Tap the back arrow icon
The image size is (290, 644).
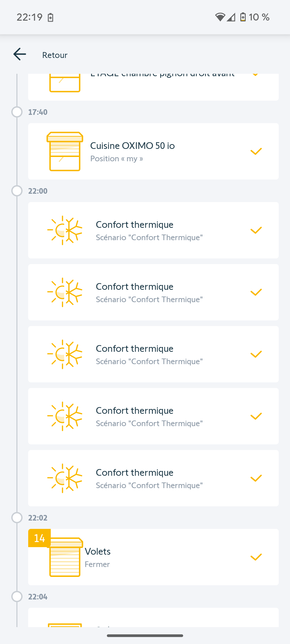click(x=20, y=54)
